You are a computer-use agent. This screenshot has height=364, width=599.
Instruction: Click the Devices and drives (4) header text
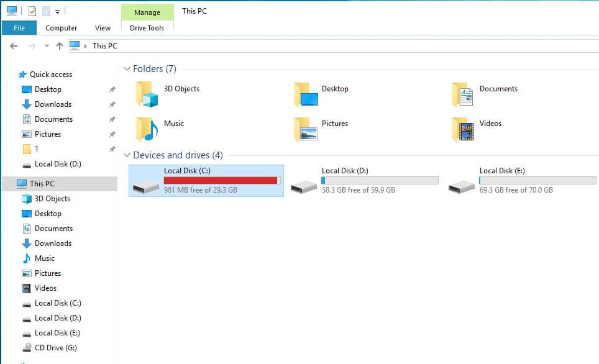[x=178, y=155]
